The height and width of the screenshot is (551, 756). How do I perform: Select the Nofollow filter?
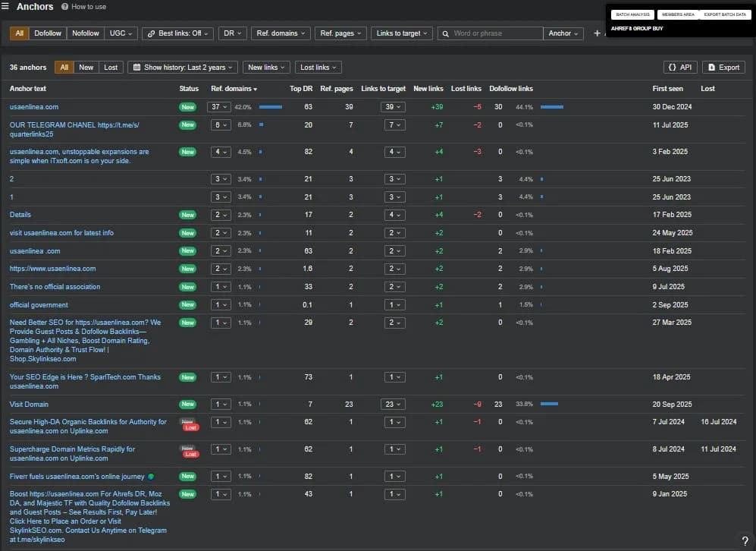point(86,33)
